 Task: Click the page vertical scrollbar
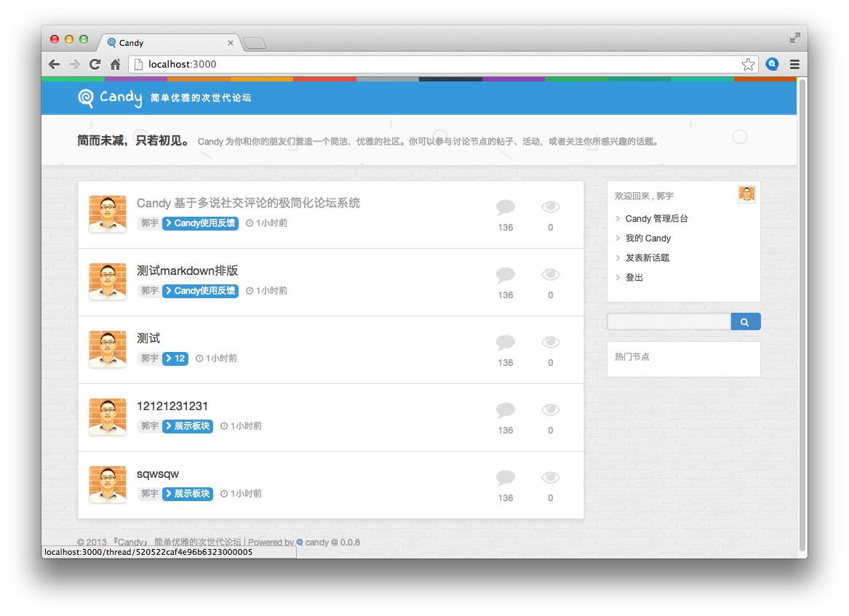[803, 314]
